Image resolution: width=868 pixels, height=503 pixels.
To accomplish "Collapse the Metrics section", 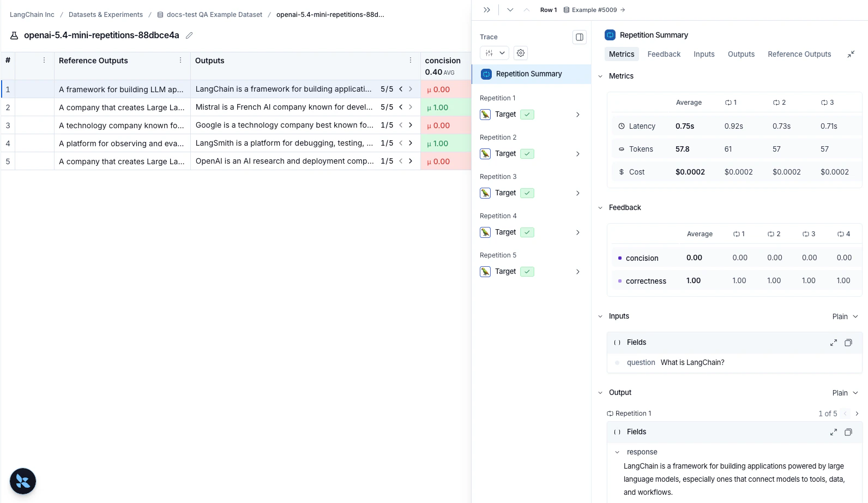I will (600, 76).
